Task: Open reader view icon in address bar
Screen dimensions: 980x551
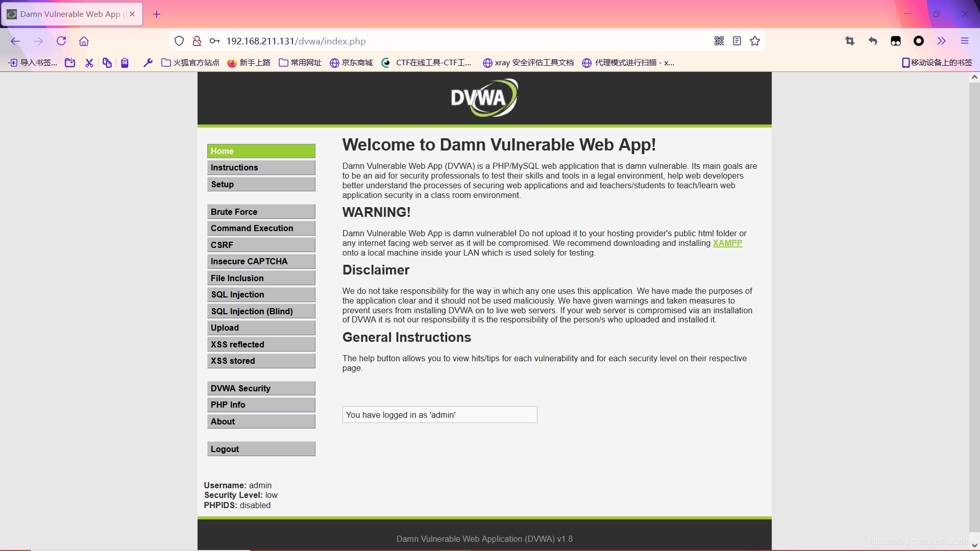Action: [x=737, y=41]
